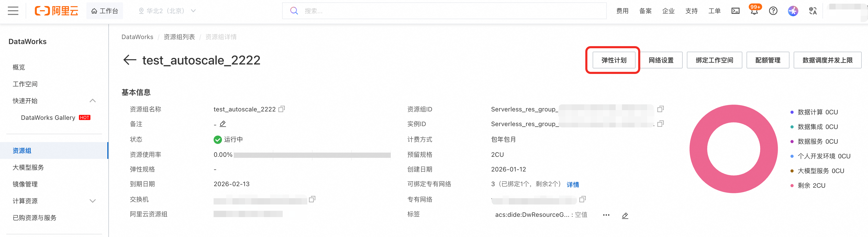Show more tags via the ellipsis icon
The width and height of the screenshot is (868, 237).
[x=606, y=215]
